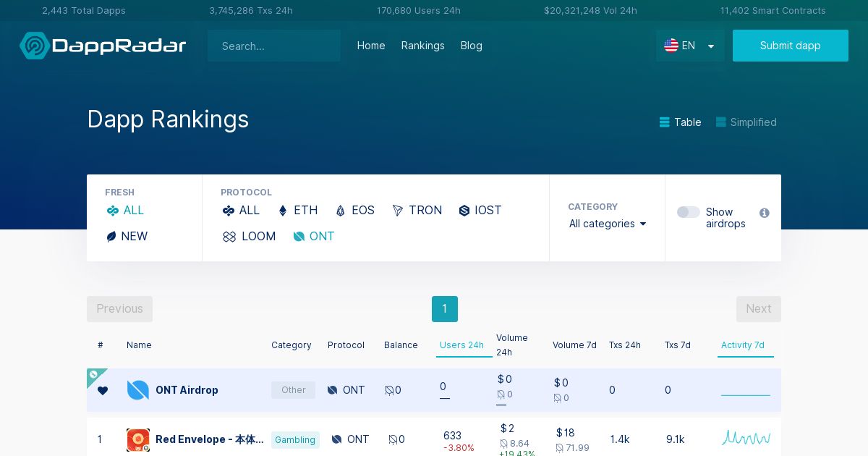Sort by the Activity 7d column
Screen dimensions: 868x456
click(743, 345)
